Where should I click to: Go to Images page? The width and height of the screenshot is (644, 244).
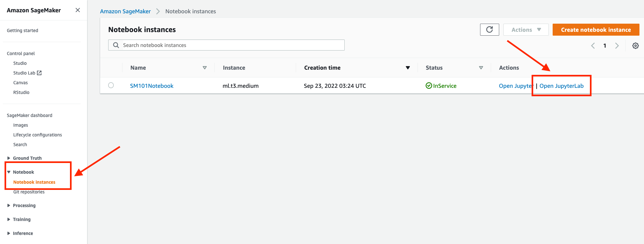pyautogui.click(x=20, y=125)
